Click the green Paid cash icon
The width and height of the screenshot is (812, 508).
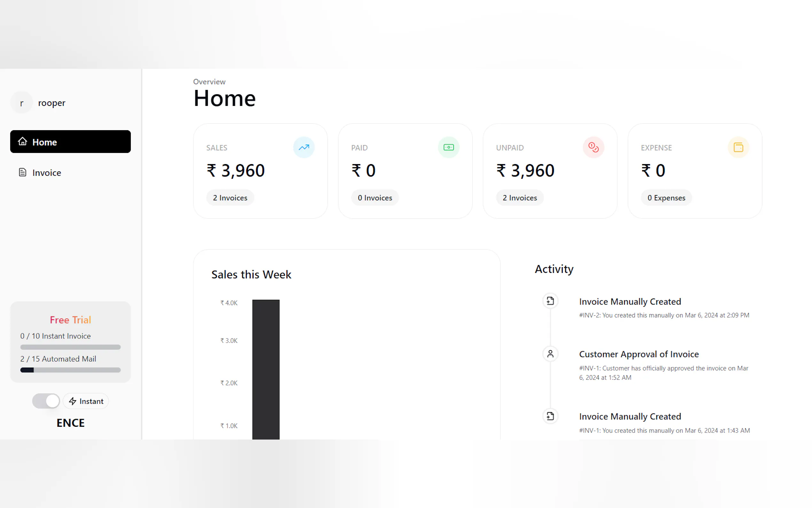click(449, 147)
